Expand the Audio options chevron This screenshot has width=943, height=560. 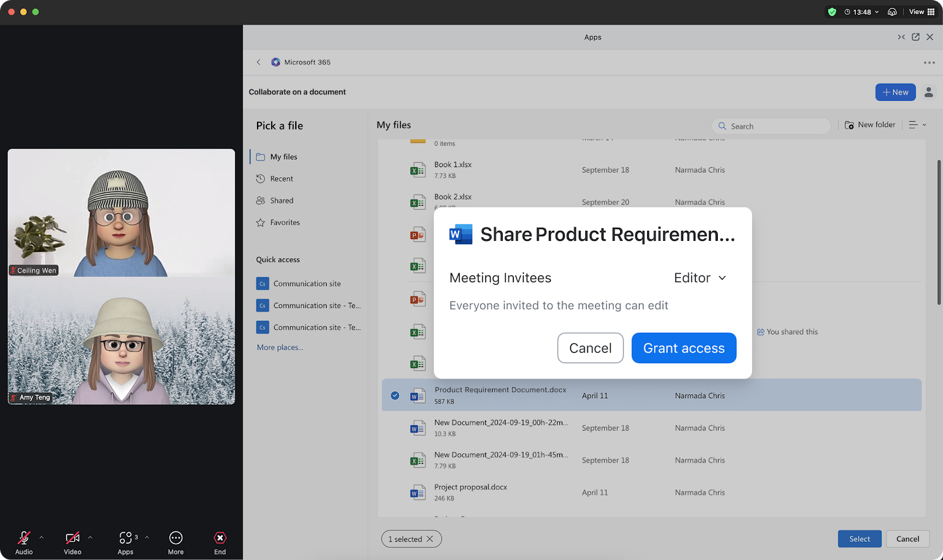click(41, 537)
